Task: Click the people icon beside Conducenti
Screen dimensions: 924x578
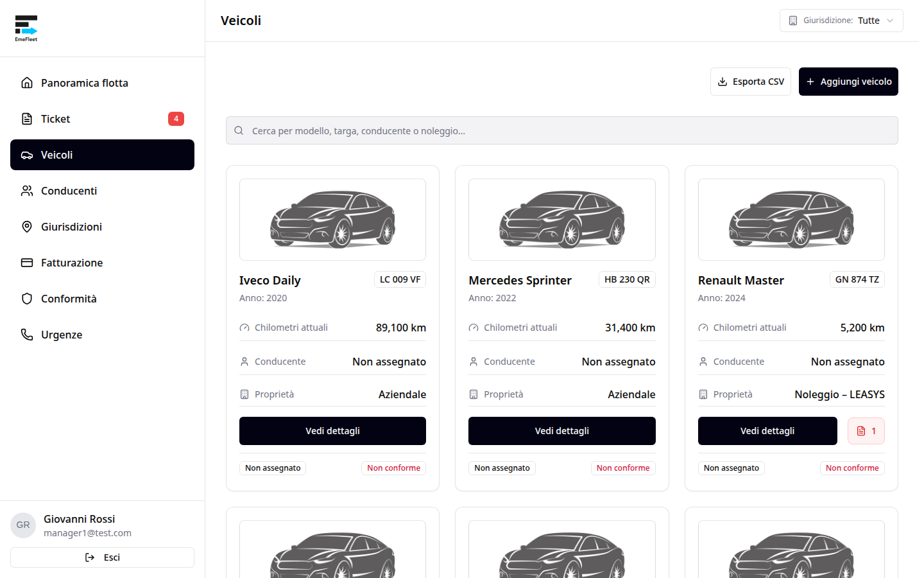Action: click(x=27, y=191)
